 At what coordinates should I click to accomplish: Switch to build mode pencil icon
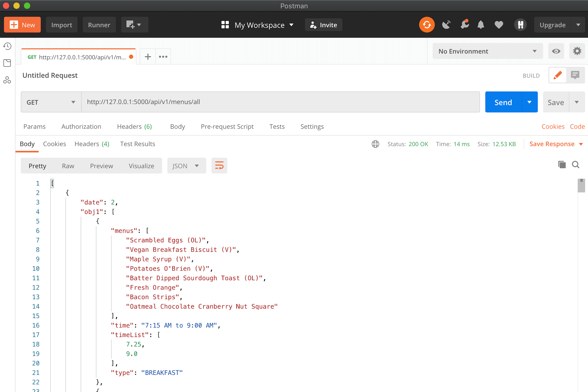[x=558, y=75]
